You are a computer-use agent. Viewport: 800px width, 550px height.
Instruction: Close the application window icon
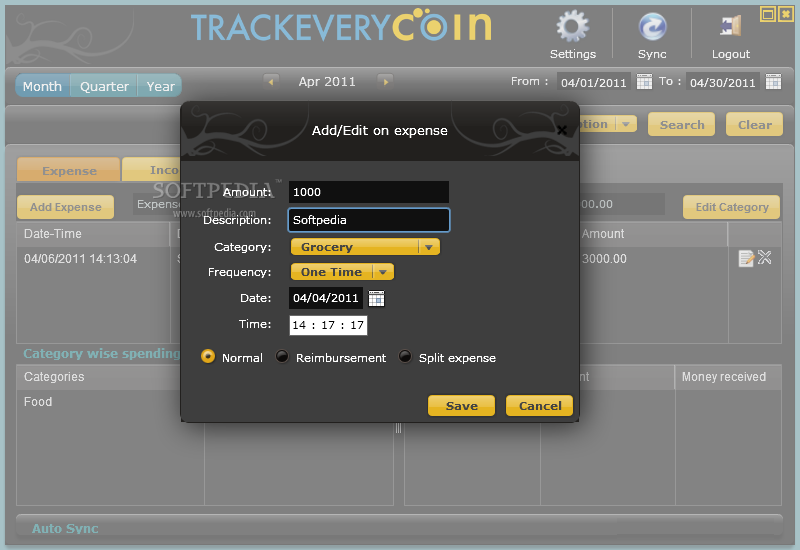pyautogui.click(x=786, y=14)
